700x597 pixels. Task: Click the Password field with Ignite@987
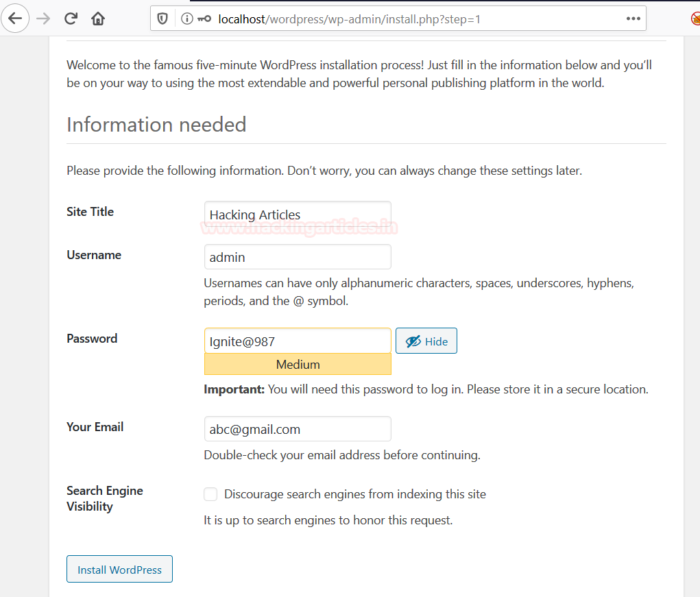[x=298, y=341]
